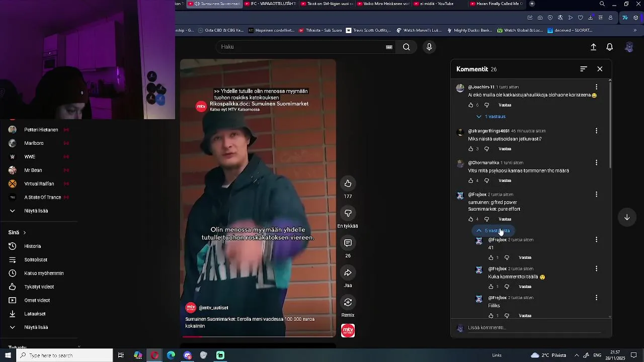Start voice search with microphone
The width and height of the screenshot is (644, 362).
[429, 47]
